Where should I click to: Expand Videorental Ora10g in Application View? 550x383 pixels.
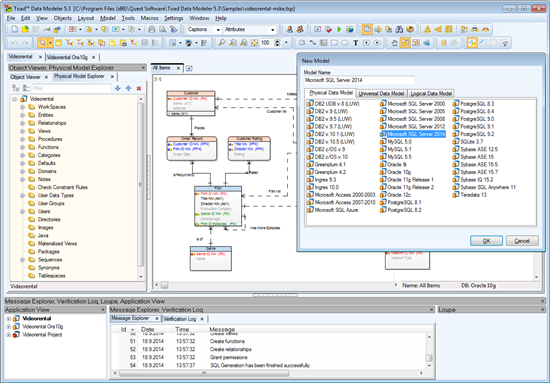click(8, 327)
